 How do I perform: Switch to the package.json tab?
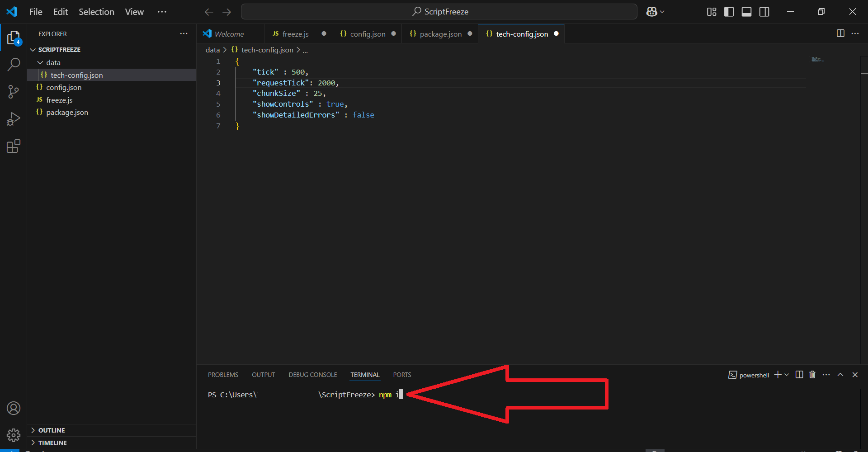pos(439,34)
